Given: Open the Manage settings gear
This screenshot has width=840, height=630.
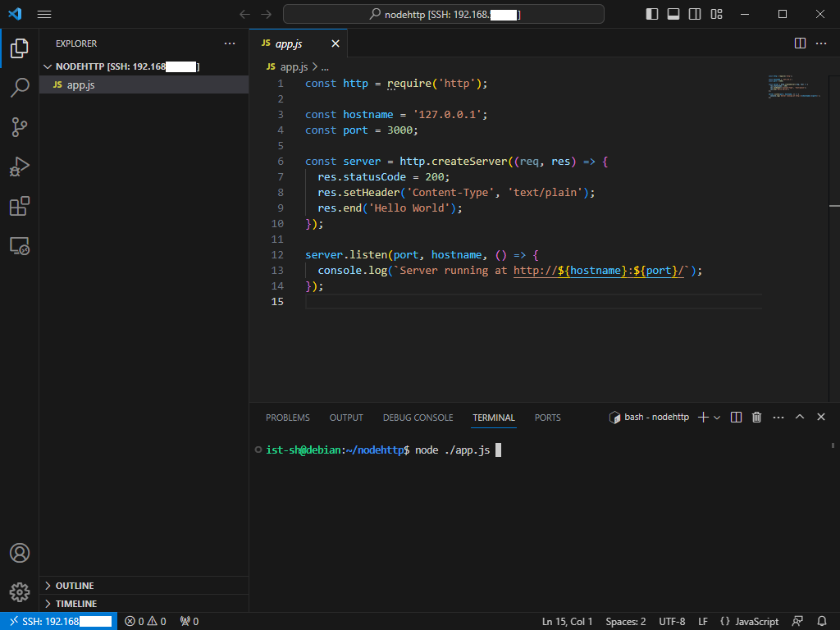Looking at the screenshot, I should [x=20, y=591].
